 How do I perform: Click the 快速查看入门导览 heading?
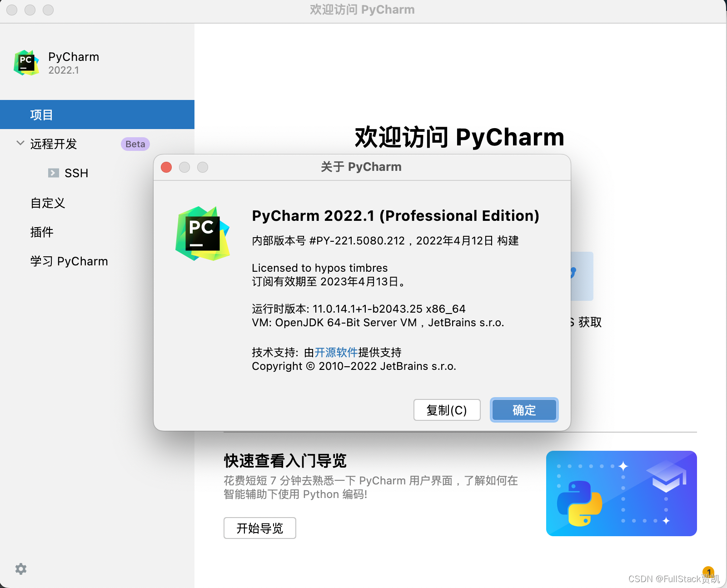285,461
